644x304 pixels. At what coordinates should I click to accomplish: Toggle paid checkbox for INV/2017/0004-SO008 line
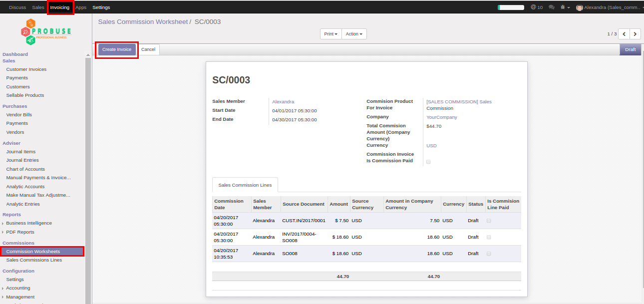[489, 237]
